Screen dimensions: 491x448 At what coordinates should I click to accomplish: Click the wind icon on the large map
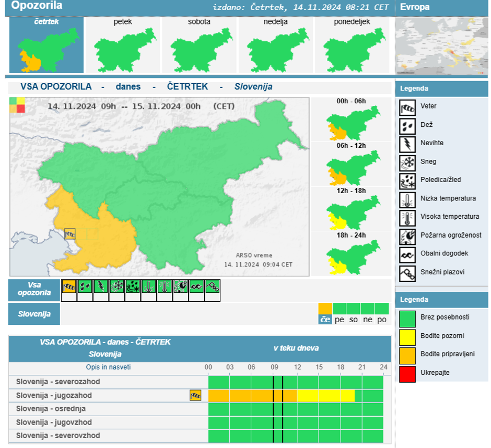70,234
